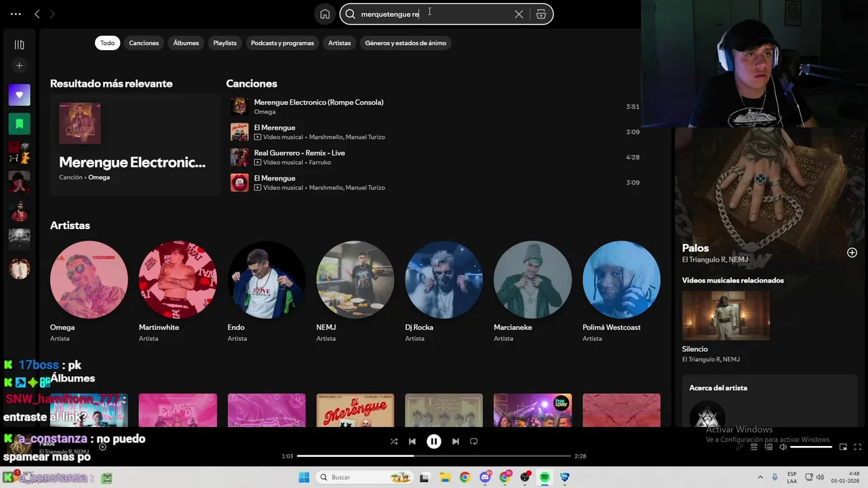This screenshot has height=488, width=868.
Task: Show hidden system tray icons
Action: 760,478
